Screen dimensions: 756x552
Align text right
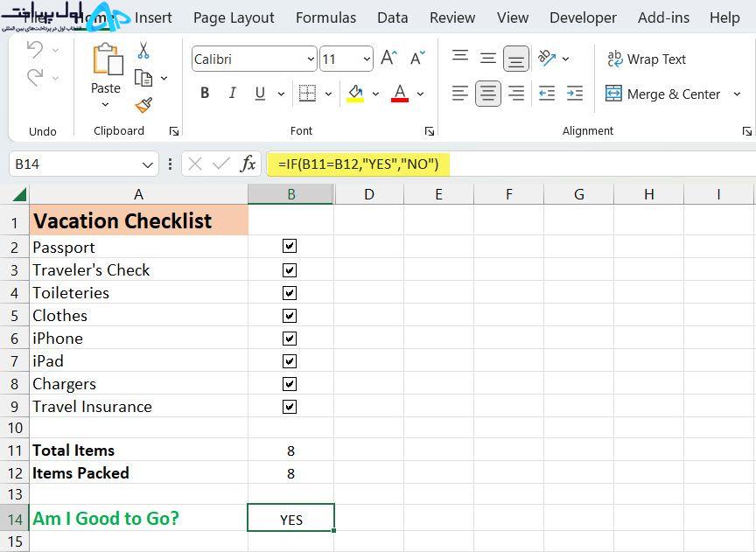[516, 93]
